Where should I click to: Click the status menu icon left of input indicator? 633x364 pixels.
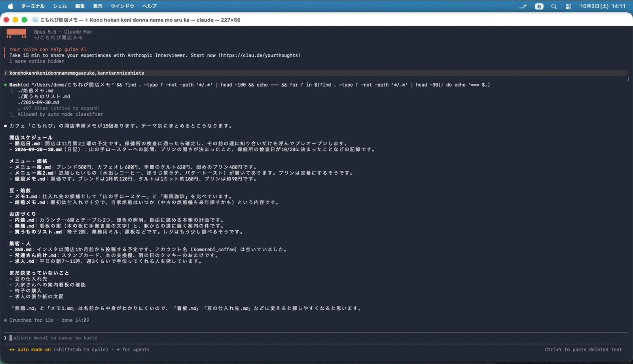(523, 6)
